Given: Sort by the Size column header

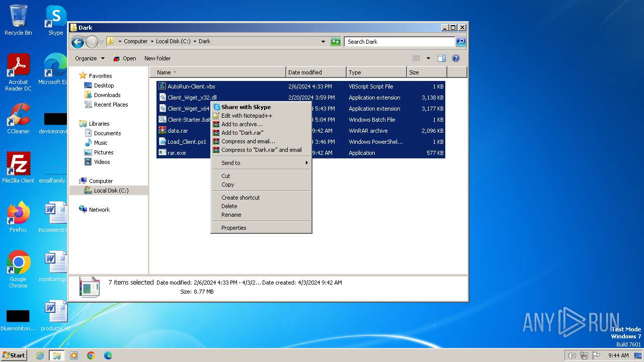Looking at the screenshot, I should [427, 72].
